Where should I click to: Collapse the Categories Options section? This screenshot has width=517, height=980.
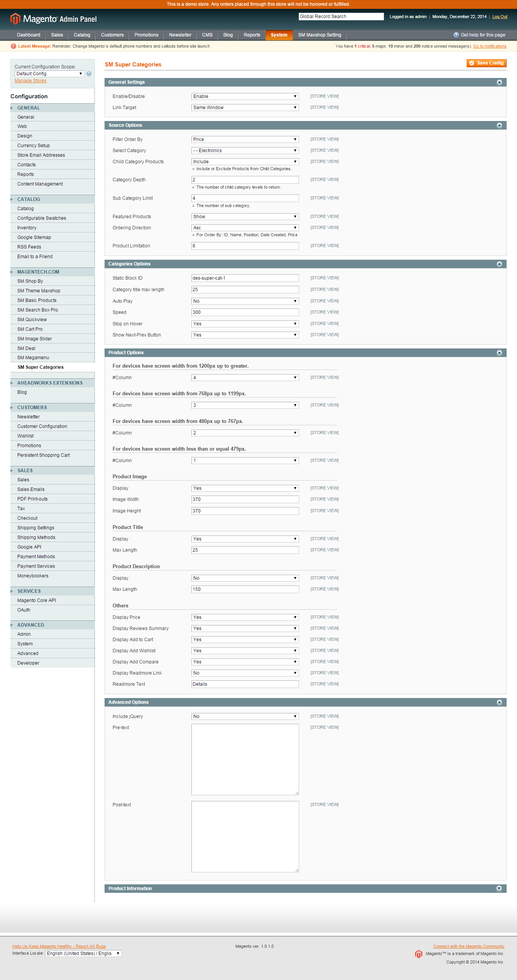[499, 264]
